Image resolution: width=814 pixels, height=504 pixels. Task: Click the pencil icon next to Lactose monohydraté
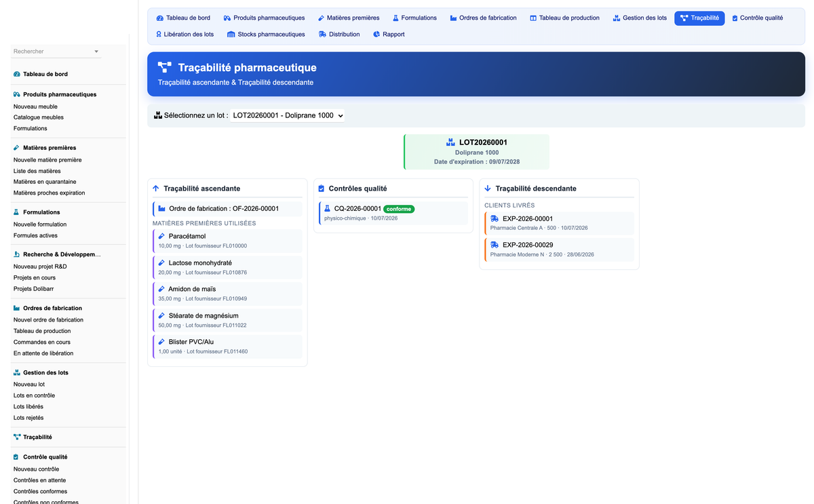click(x=161, y=263)
